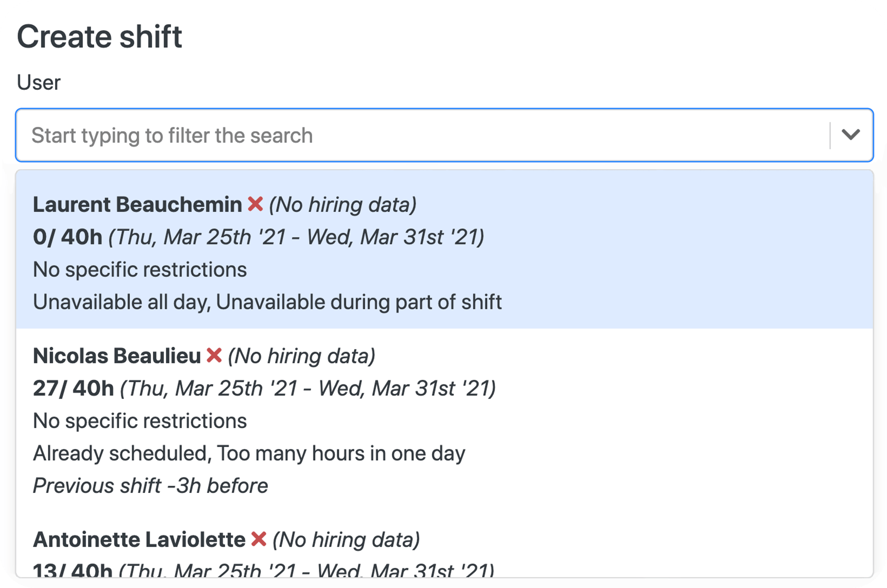Image resolution: width=887 pixels, height=588 pixels.
Task: Click the 27/ 40h hours for Nicolas
Action: click(x=73, y=388)
